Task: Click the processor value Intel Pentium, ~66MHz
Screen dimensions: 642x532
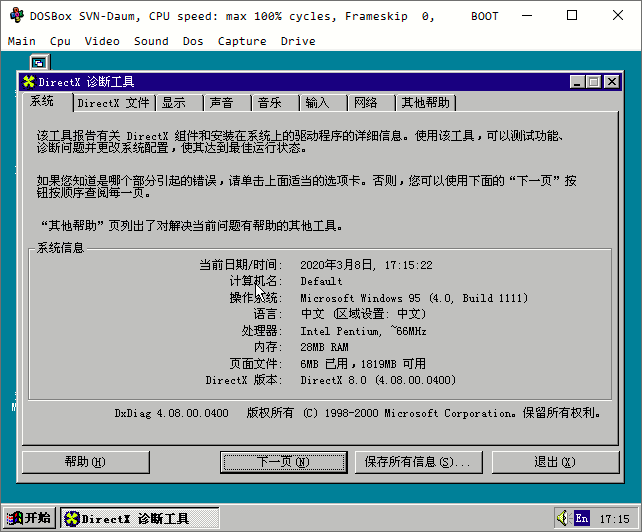Action: [x=363, y=331]
